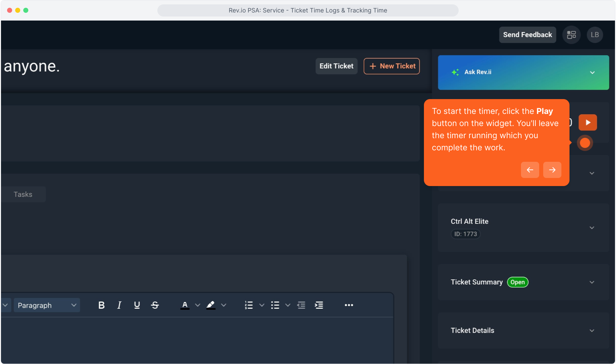Toggle bold formatting in editor toolbar

[x=101, y=305]
